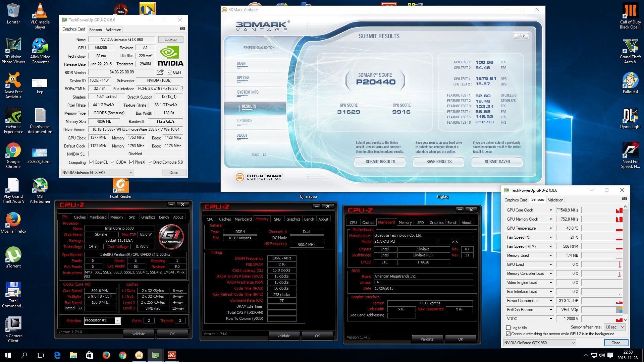Click SUBMIT SAVED button in 3DMark
The image size is (644, 362).
tap(497, 162)
